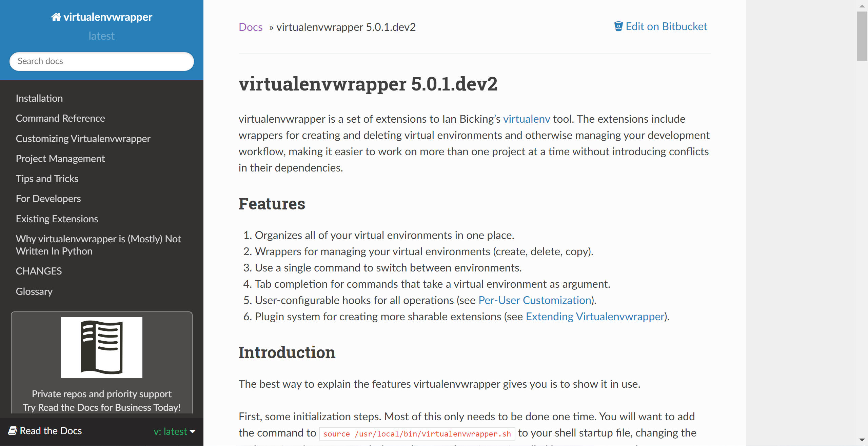868x446 pixels.
Task: Click the Per-User Customization link
Action: pos(535,300)
